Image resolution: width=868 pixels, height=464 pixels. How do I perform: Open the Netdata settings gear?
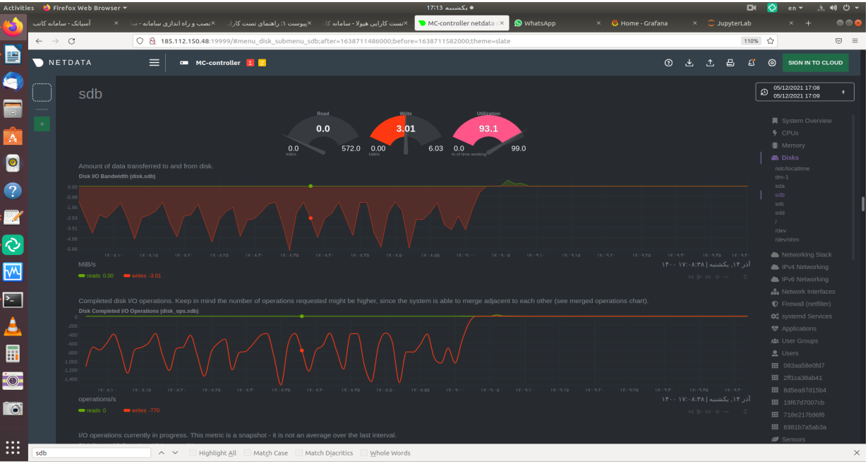pos(772,63)
